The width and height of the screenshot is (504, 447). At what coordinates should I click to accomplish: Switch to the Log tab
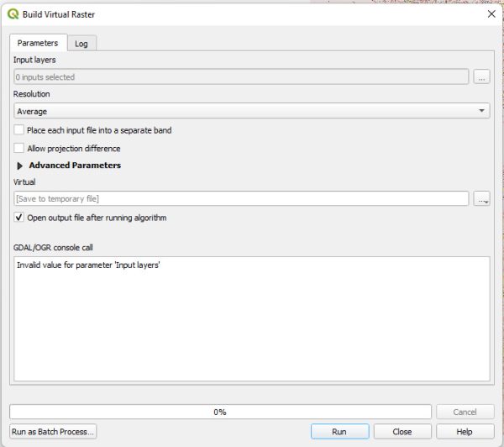[x=81, y=44]
